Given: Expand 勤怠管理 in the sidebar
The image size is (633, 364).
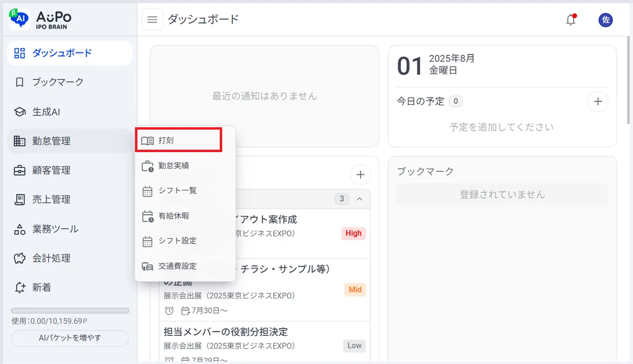Looking at the screenshot, I should coord(70,141).
